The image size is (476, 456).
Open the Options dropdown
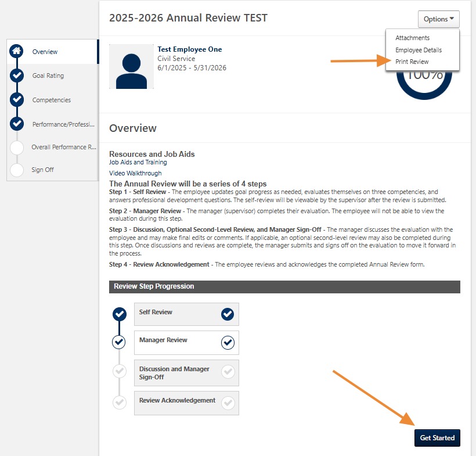tap(439, 19)
